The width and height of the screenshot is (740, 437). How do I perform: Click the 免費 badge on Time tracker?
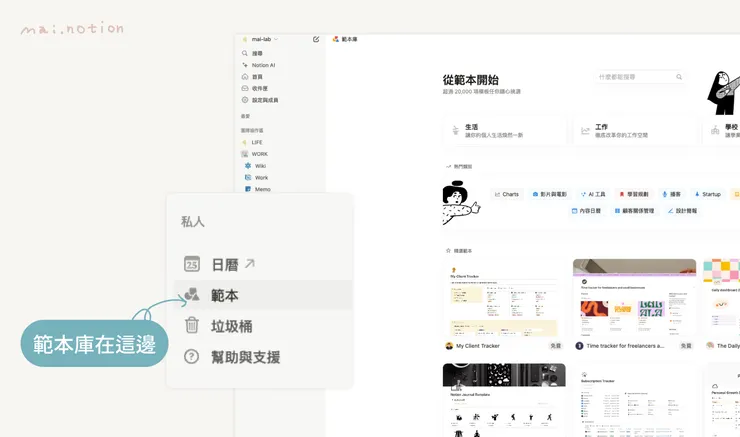point(686,346)
